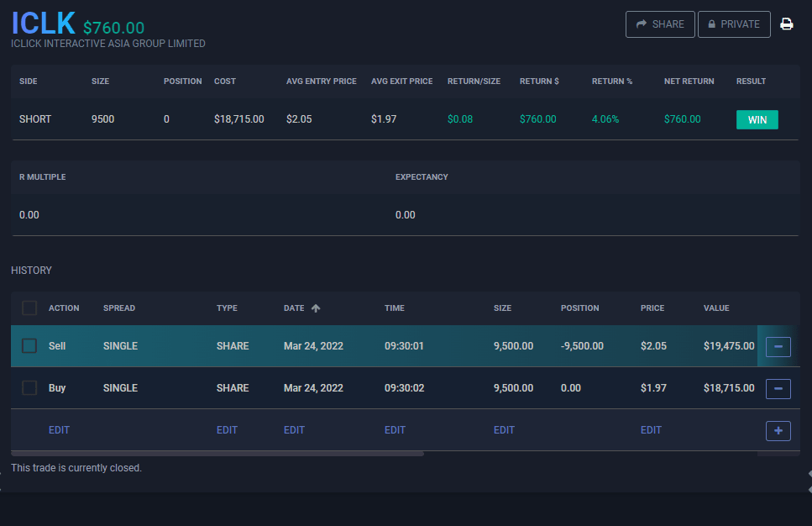Viewport: 812px width, 526px height.
Task: Remove the Sell row with minus icon
Action: (x=778, y=346)
